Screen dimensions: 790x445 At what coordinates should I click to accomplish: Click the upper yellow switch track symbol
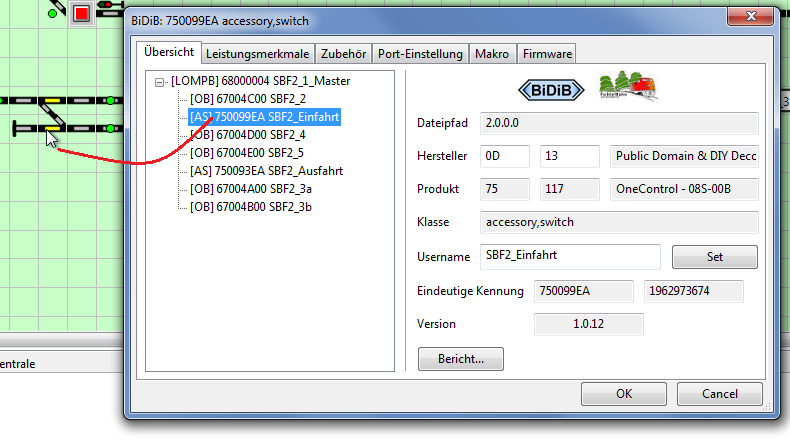pos(52,101)
